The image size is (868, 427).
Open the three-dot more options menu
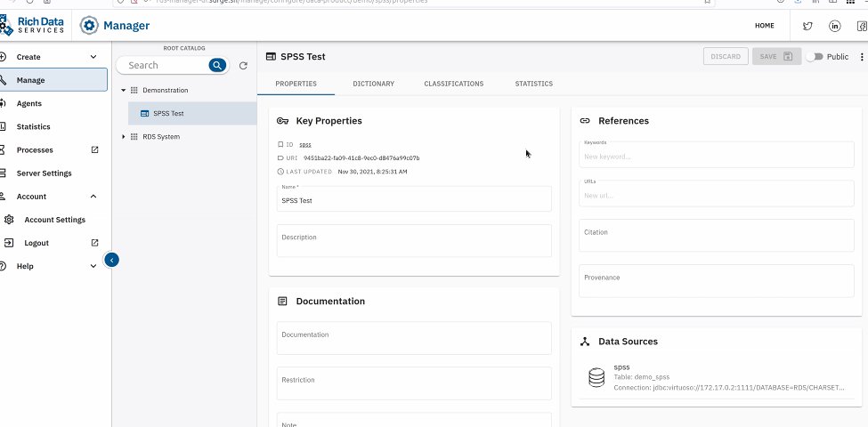click(862, 56)
